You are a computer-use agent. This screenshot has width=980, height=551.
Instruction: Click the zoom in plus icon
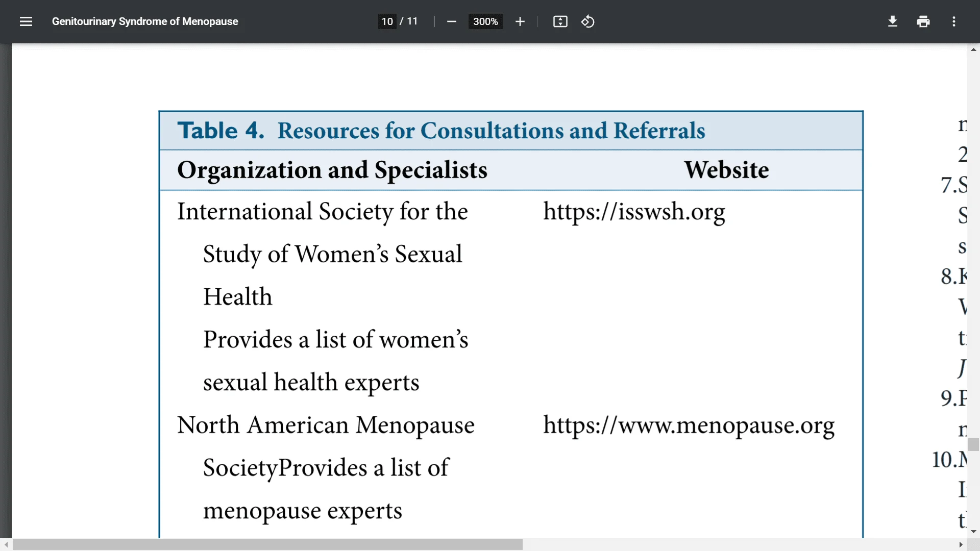(520, 21)
